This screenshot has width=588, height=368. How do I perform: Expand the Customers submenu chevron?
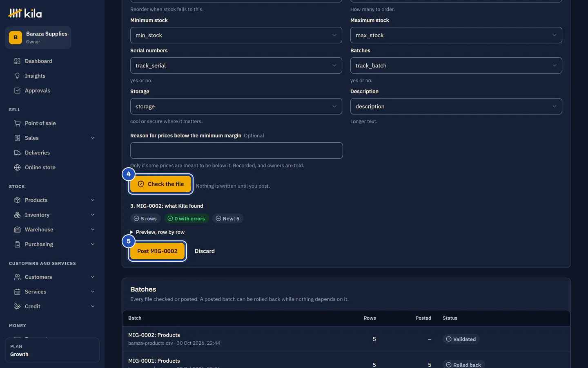click(x=93, y=277)
